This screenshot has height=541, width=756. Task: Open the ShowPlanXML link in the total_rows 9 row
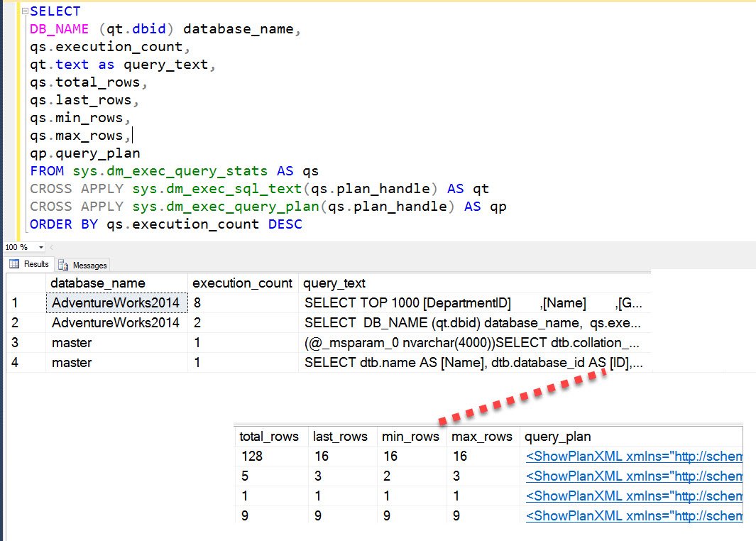(634, 515)
